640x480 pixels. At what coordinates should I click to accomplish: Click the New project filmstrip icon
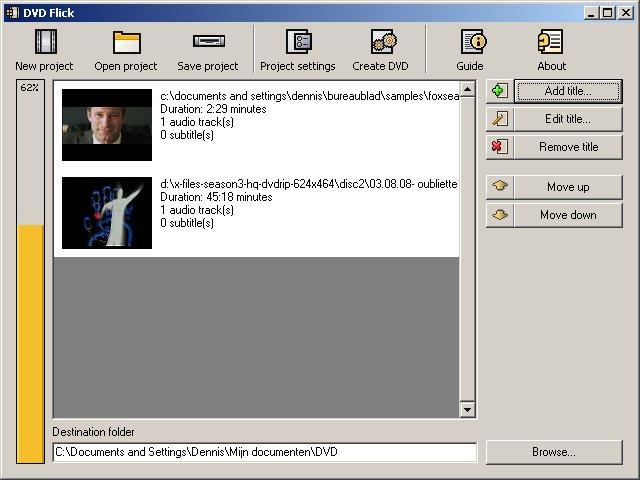point(44,42)
